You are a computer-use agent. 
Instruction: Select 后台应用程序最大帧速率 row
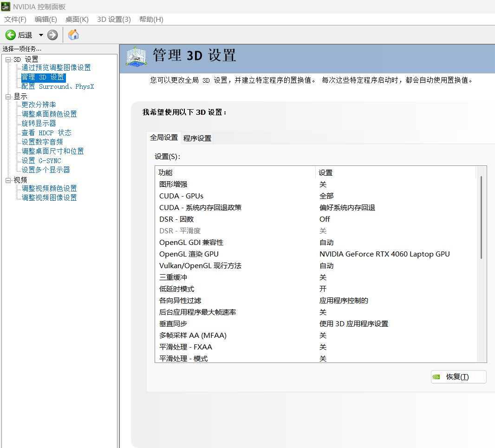point(316,312)
